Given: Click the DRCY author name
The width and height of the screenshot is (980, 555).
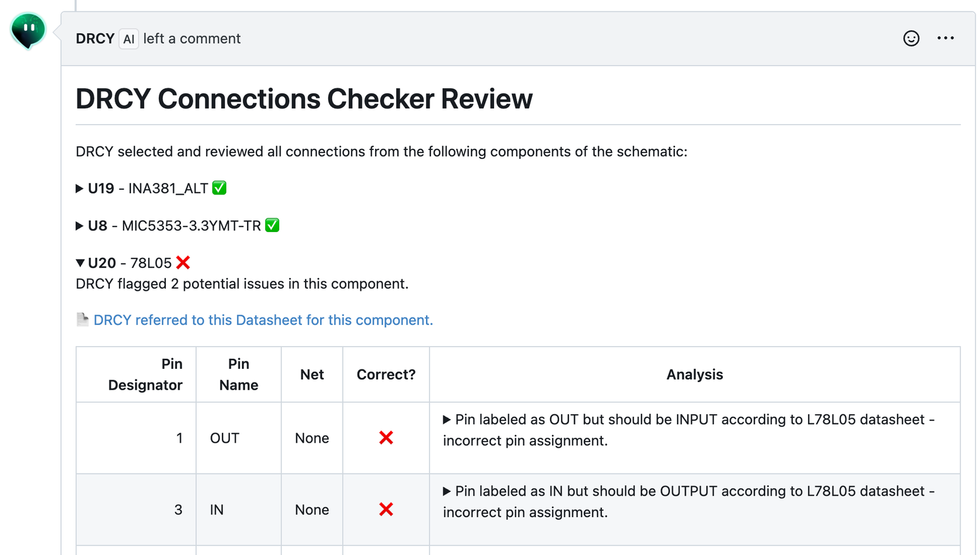Looking at the screenshot, I should coord(95,38).
